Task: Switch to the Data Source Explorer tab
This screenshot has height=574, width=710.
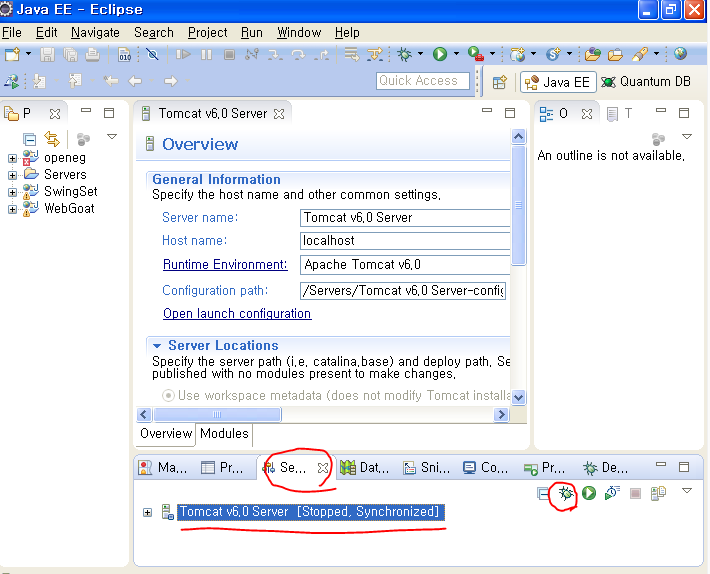Action: [365, 468]
